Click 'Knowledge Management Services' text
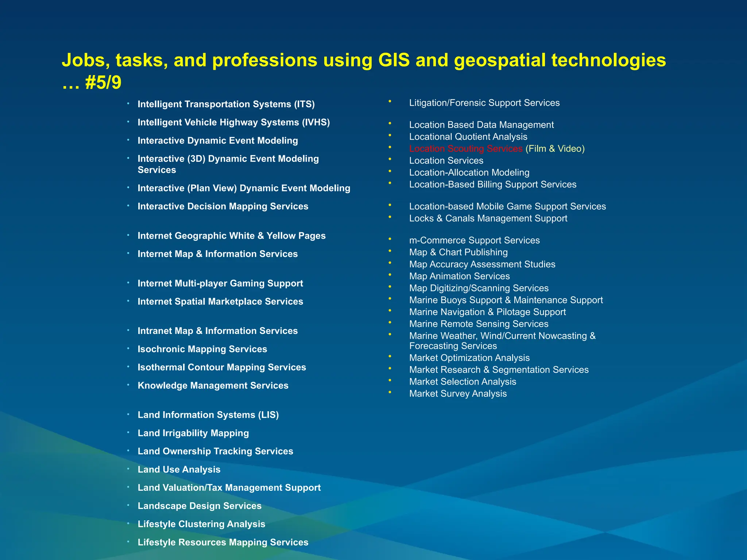The height and width of the screenshot is (560, 747). click(x=213, y=386)
